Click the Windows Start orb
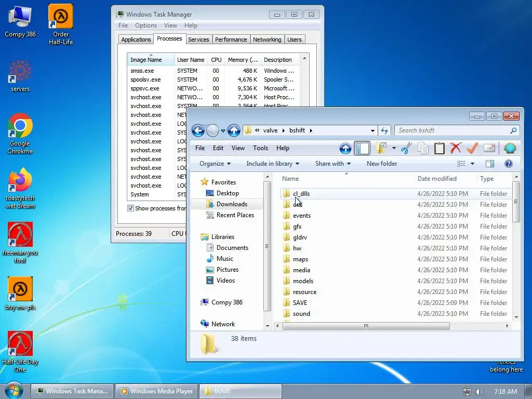Screen dimensions: 532x399 (x=14, y=390)
